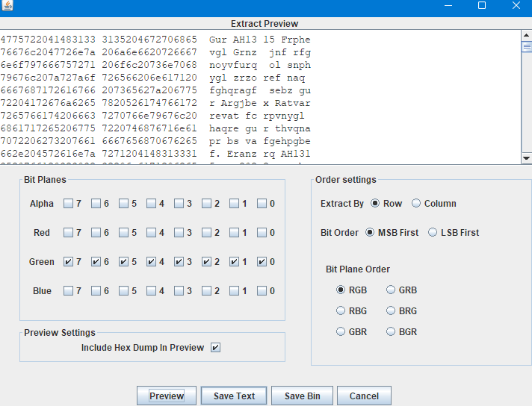This screenshot has height=406, width=532.
Task: Uncheck the Green 6 bit plane
Action: click(x=96, y=262)
